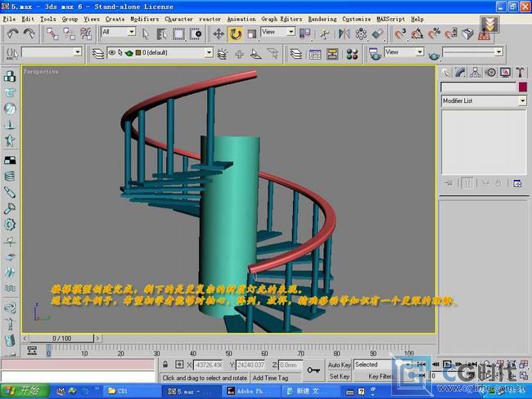Open the Material Editor spheres icon
This screenshot has height=399, width=532.
point(352,54)
